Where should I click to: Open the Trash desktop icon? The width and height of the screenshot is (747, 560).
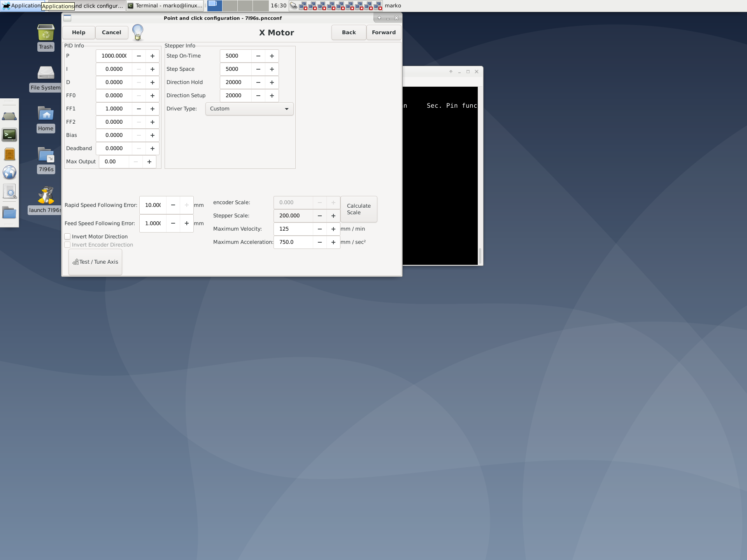[x=46, y=37]
